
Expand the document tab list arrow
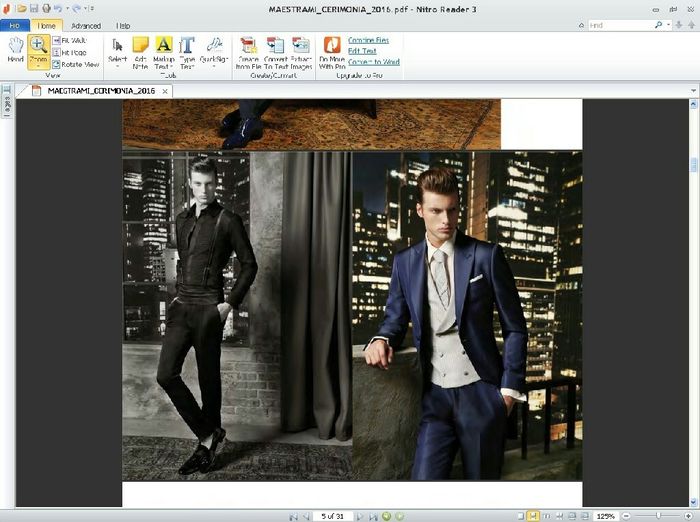tap(693, 91)
